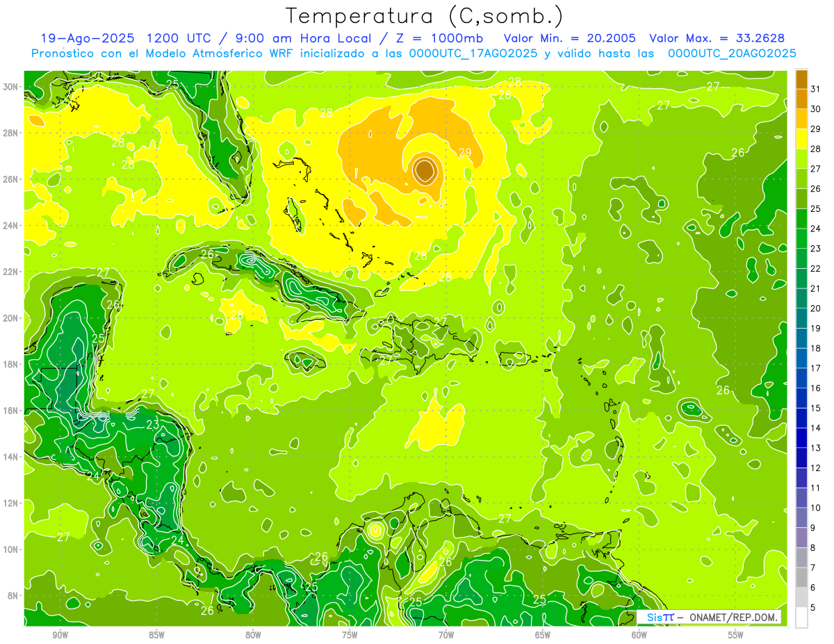The width and height of the screenshot is (834, 644).
Task: Click the '16N' latitude label
Action: (12, 411)
